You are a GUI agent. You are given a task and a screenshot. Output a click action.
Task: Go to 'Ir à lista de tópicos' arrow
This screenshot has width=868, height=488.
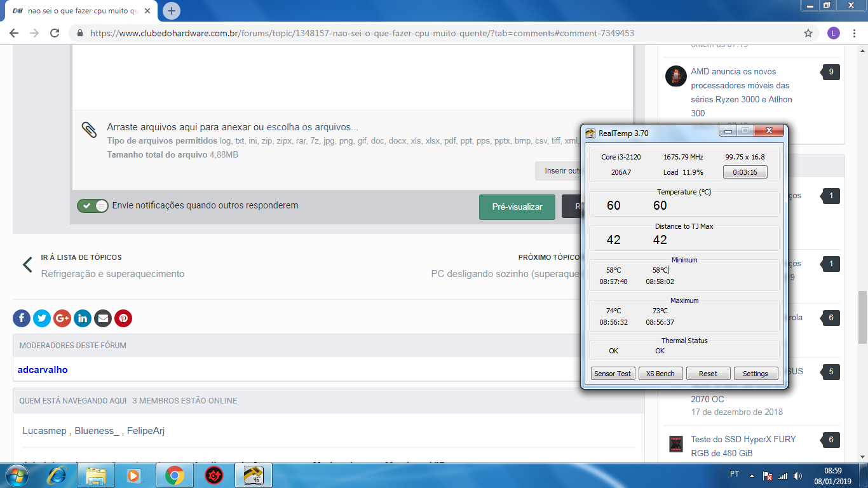27,265
